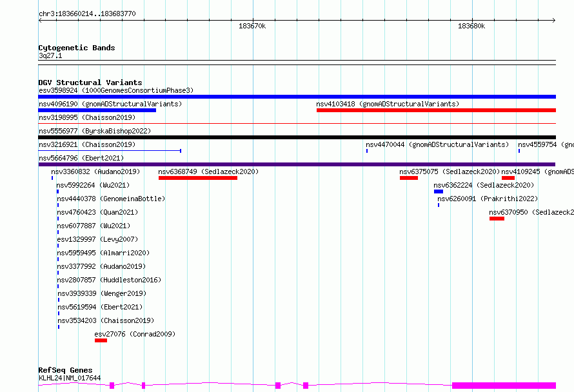Select nsv5619594 (Ebert2021) label
The height and width of the screenshot is (392, 574).
pos(101,307)
